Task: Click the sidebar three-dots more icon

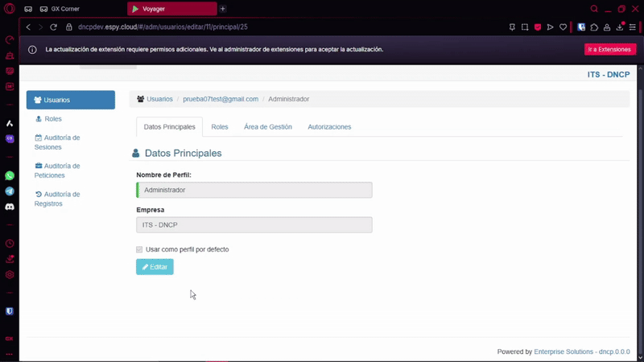Action: pyautogui.click(x=10, y=354)
